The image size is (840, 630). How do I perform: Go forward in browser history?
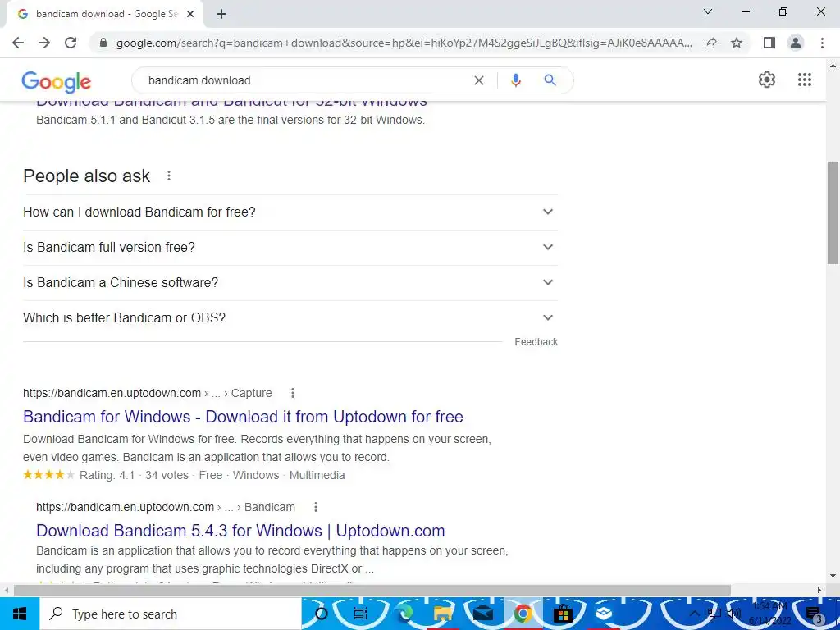point(44,43)
